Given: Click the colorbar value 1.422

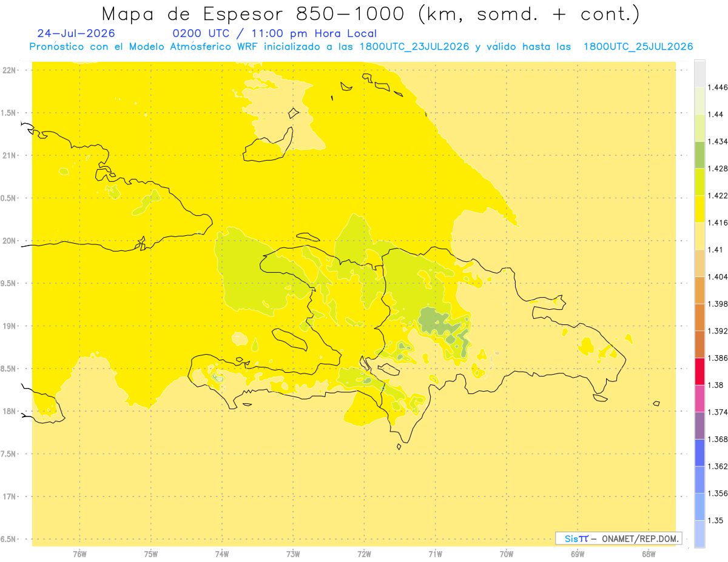Looking at the screenshot, I should click(x=719, y=196).
